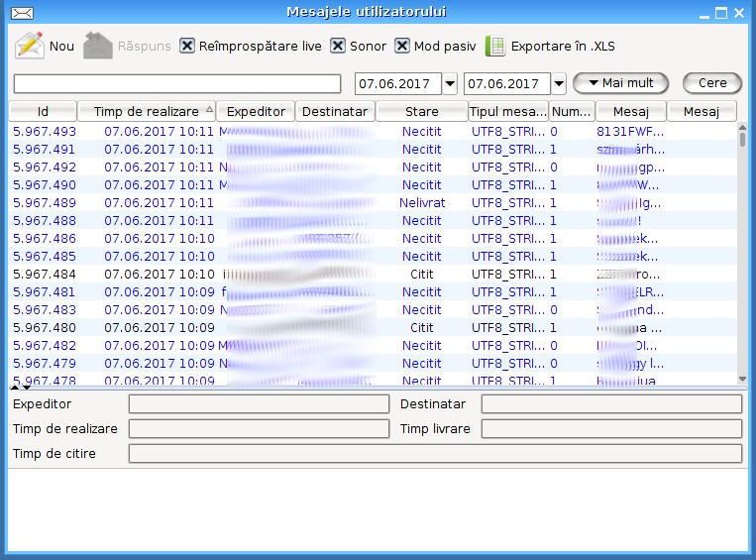Click the envelope icon in title bar
756x560 pixels.
(x=21, y=13)
